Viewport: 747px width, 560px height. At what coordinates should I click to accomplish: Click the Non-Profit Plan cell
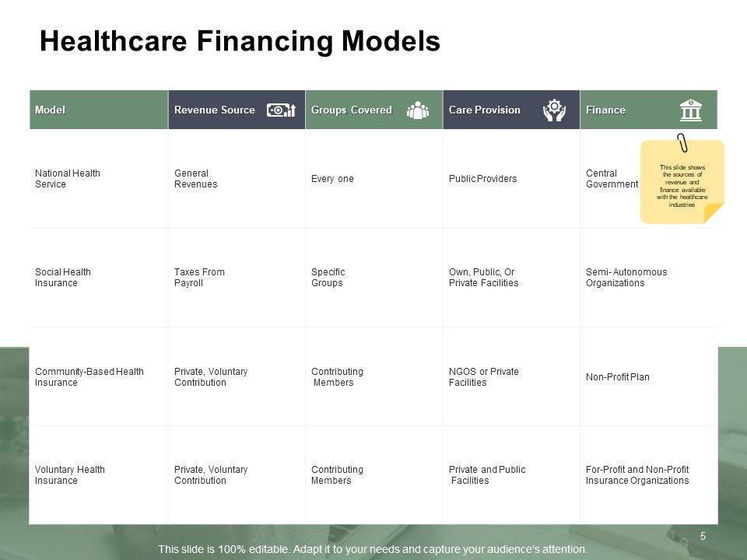click(x=617, y=377)
